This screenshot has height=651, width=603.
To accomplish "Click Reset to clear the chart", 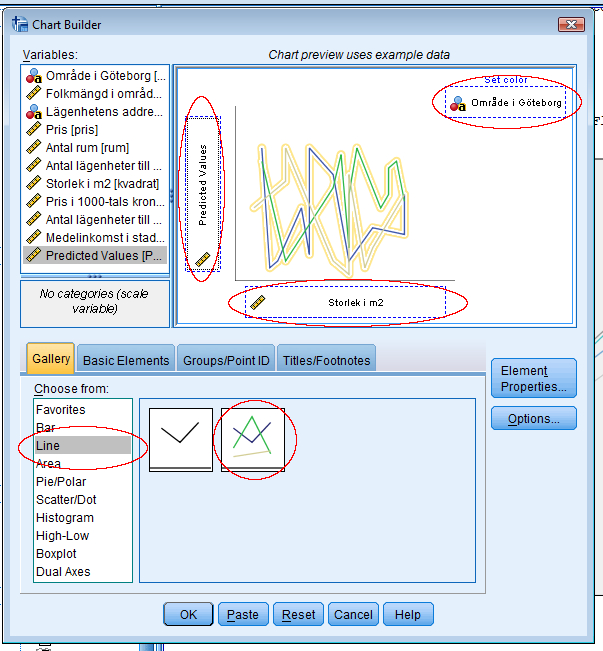I will pos(298,615).
